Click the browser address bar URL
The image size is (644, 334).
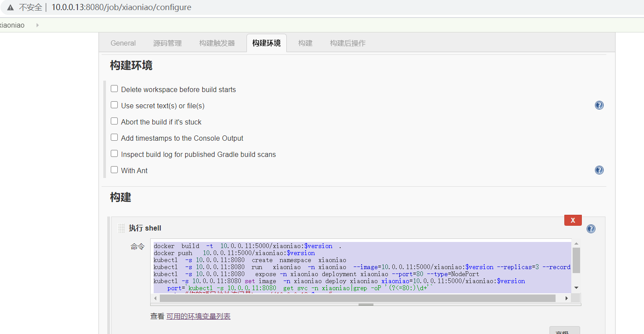click(x=121, y=7)
